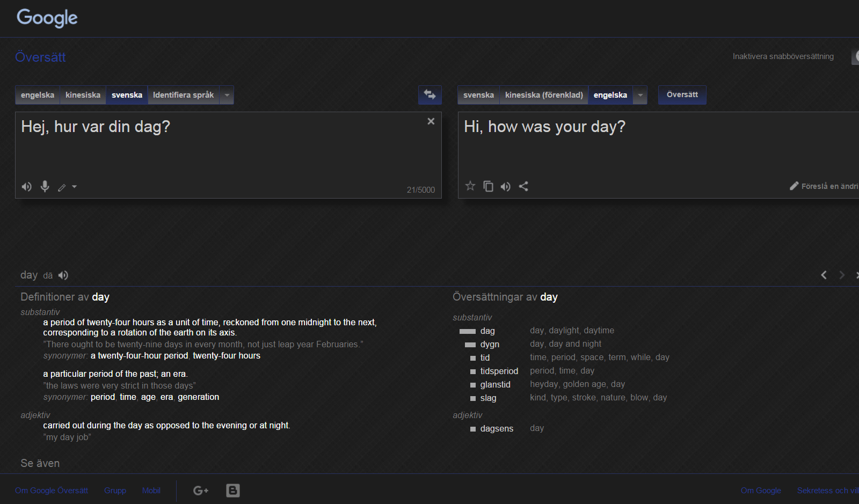This screenshot has width=859, height=504.
Task: Go to next dictionary entry arrow
Action: pyautogui.click(x=842, y=275)
